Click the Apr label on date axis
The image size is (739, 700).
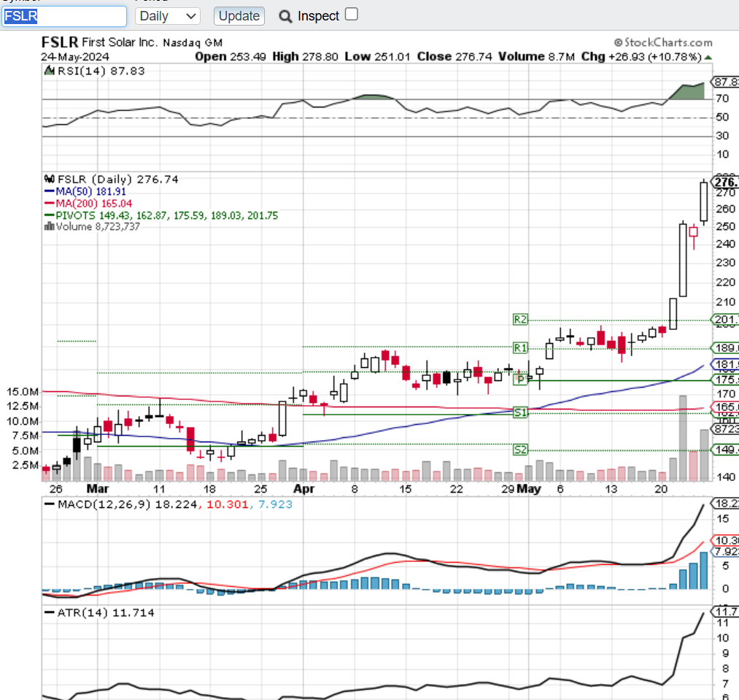303,488
